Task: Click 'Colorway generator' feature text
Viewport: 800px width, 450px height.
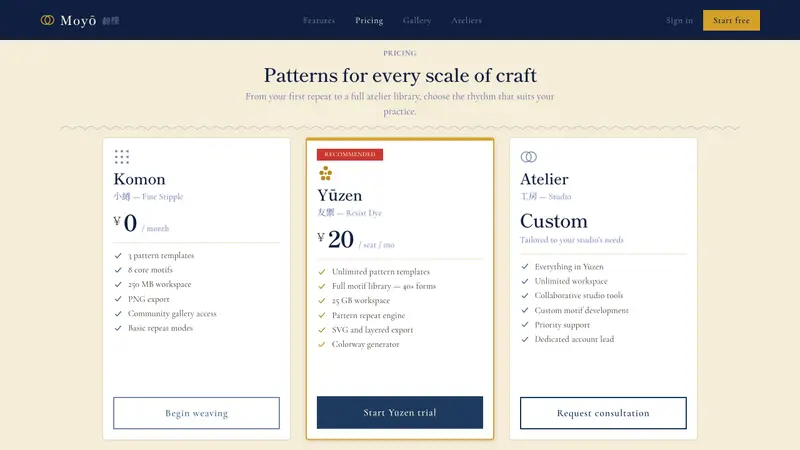Action: (365, 344)
